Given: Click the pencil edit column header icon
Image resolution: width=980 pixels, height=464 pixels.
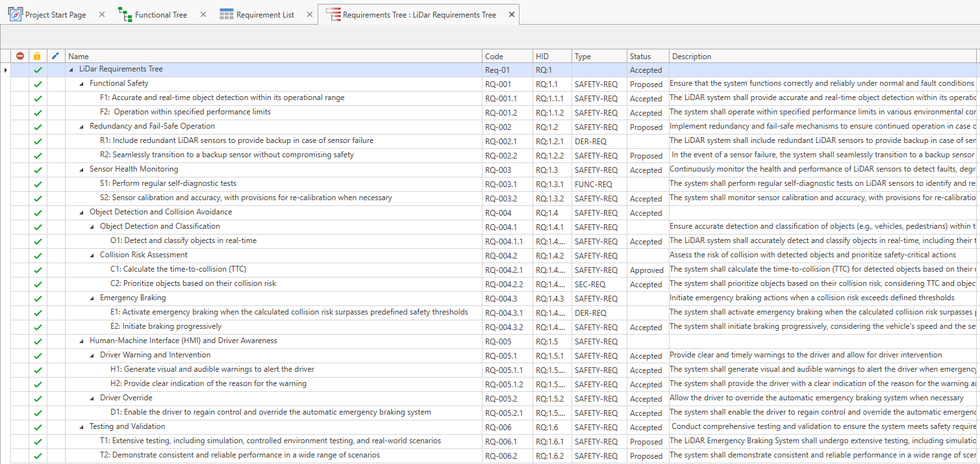Looking at the screenshot, I should coord(56,57).
